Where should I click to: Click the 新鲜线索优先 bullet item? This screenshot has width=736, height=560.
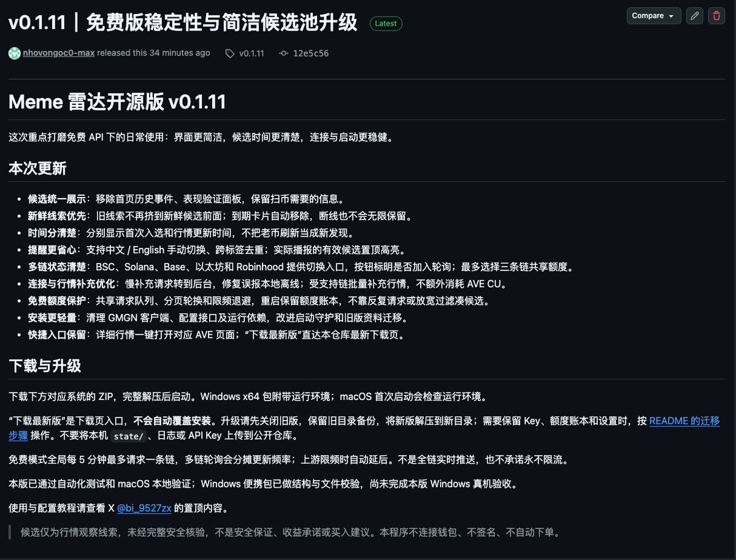pos(220,216)
